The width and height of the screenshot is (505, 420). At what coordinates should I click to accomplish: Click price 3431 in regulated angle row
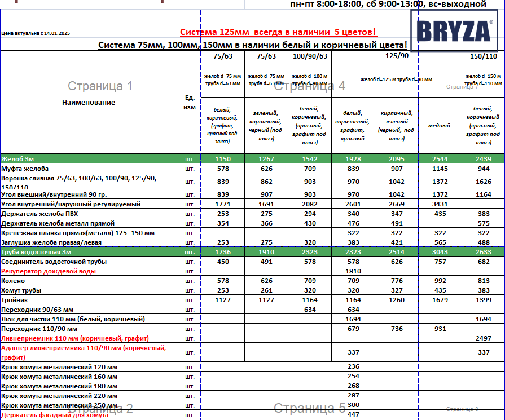coord(440,204)
